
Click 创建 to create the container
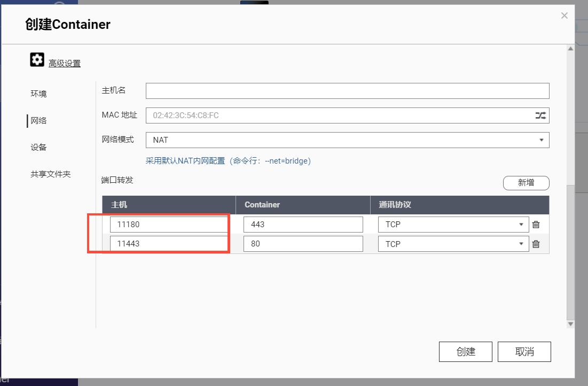465,351
